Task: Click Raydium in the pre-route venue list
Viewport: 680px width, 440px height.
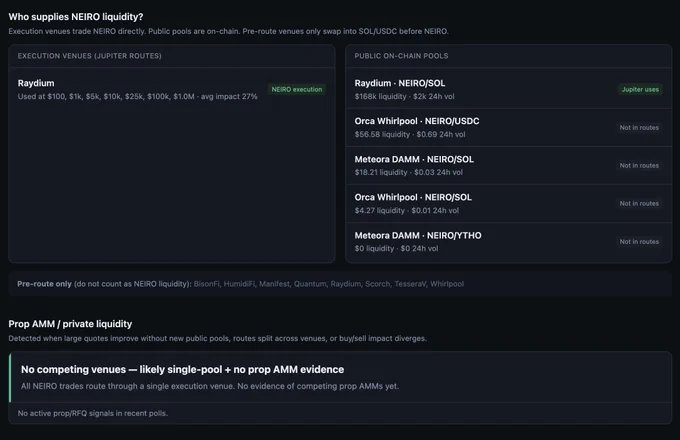Action: click(345, 284)
